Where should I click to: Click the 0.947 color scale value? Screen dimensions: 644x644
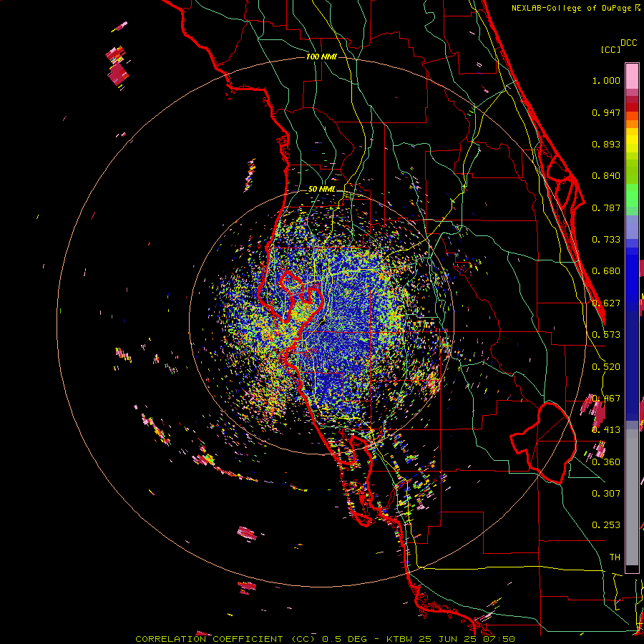click(x=606, y=112)
